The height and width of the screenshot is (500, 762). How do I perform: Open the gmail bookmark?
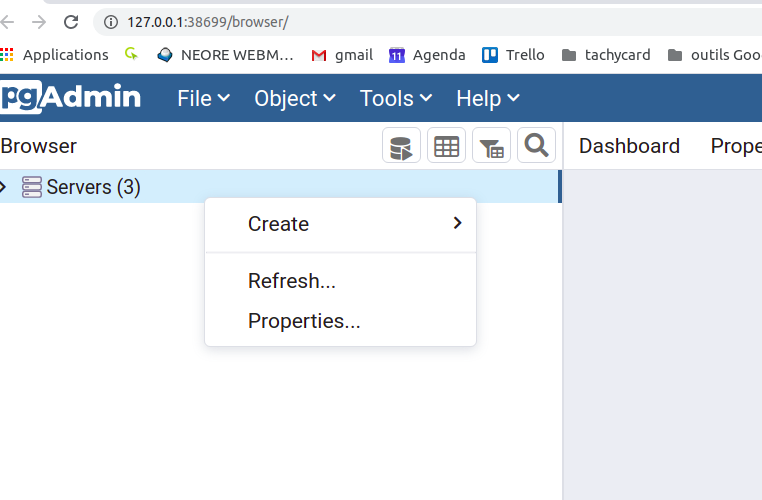click(342, 55)
